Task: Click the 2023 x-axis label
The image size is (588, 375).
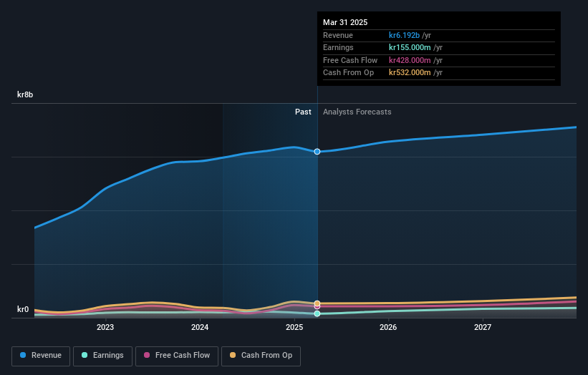Action: 105,327
